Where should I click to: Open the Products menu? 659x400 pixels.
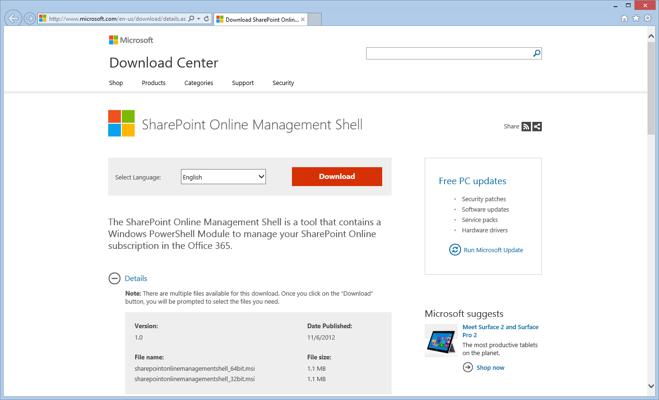153,83
